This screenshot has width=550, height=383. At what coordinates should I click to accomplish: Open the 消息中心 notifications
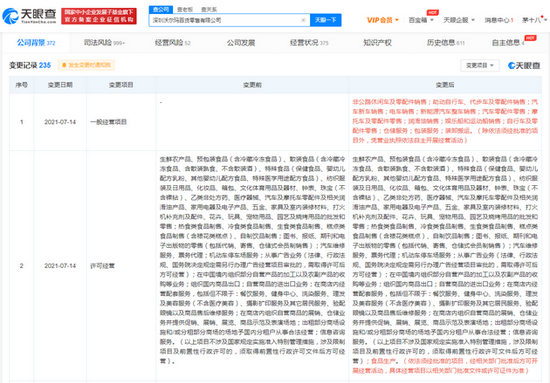[x=499, y=20]
